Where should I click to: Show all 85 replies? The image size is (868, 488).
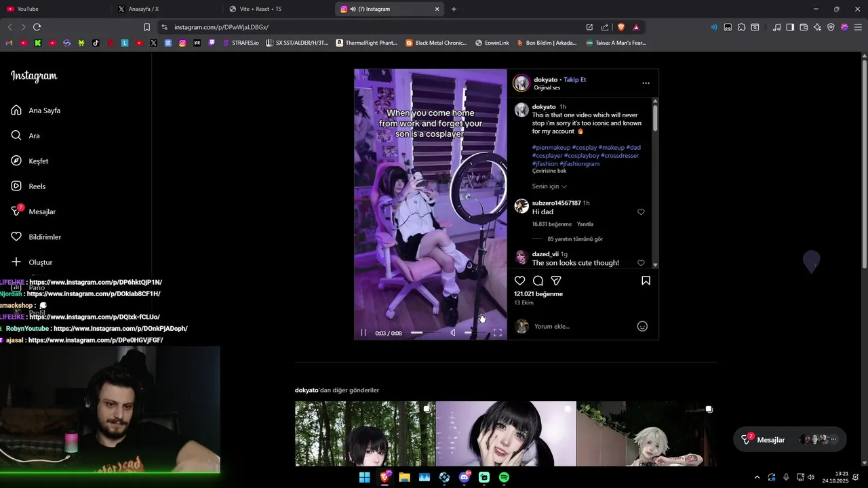coord(575,239)
